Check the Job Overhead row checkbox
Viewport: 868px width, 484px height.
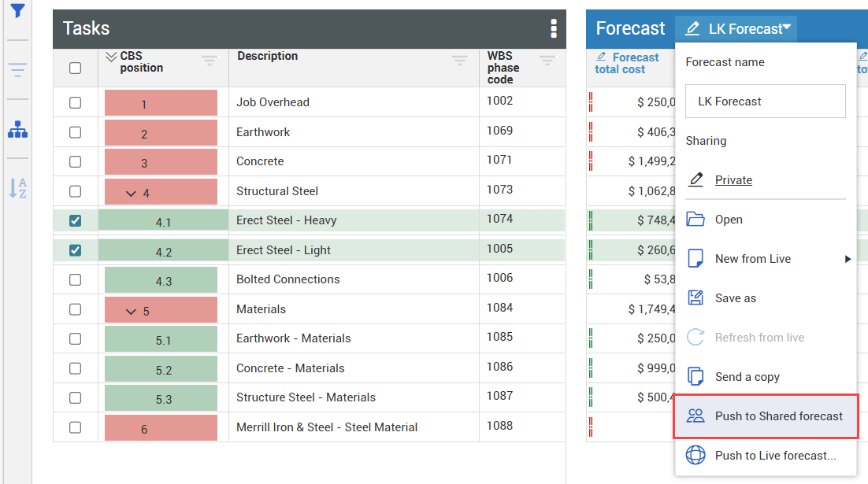click(x=75, y=102)
